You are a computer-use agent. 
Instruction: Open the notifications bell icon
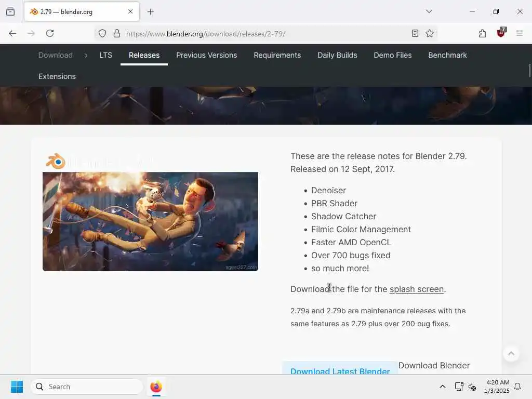[x=517, y=387]
